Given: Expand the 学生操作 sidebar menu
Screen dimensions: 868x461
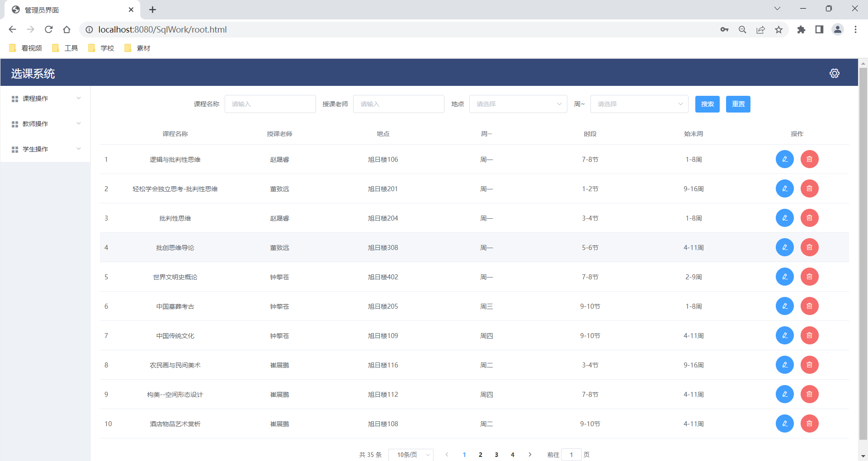Looking at the screenshot, I should 45,149.
